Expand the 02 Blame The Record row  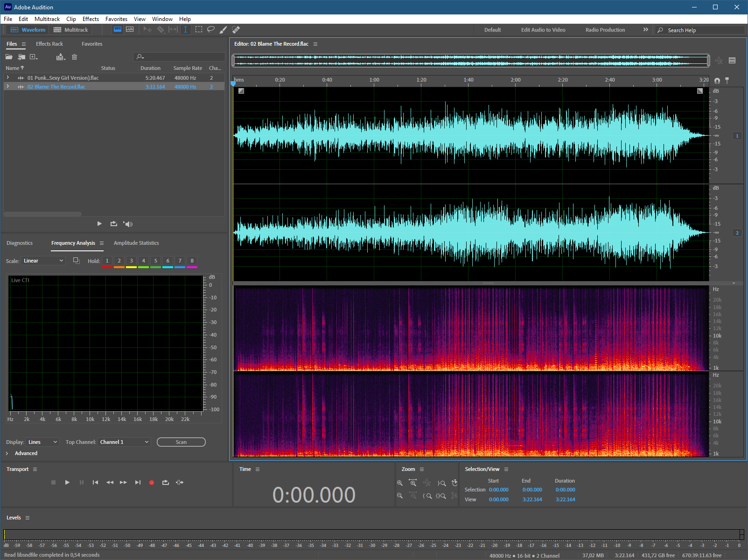pos(8,86)
